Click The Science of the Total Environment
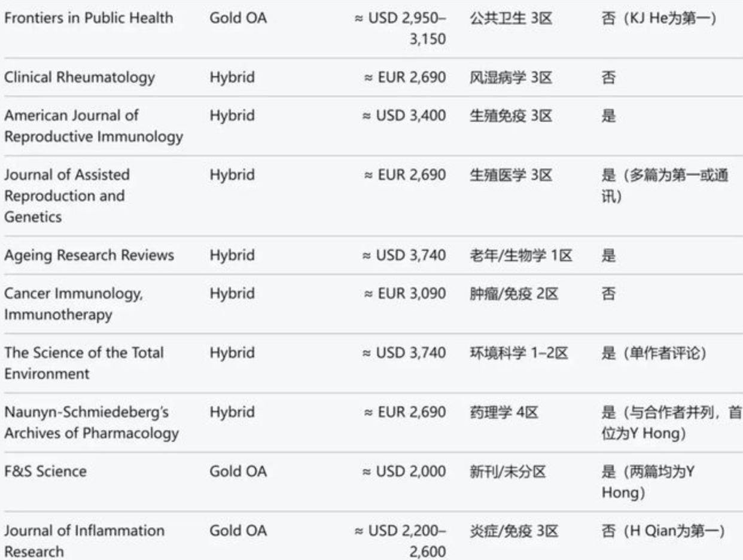The width and height of the screenshot is (743, 560). [84, 363]
